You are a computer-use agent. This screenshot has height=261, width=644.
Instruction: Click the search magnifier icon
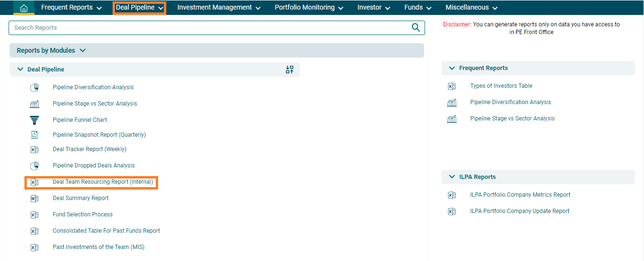(x=415, y=28)
